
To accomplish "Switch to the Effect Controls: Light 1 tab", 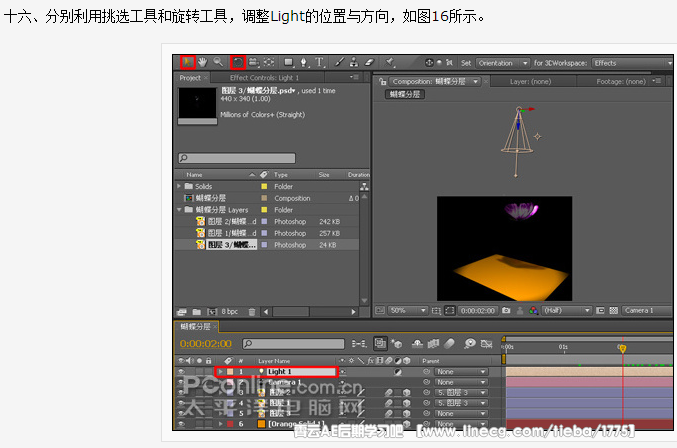I will (265, 77).
